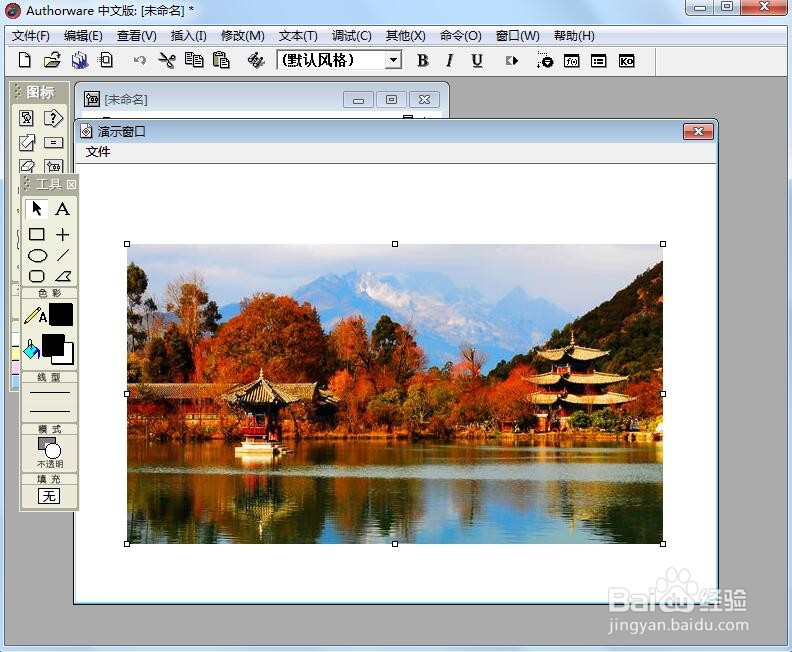Select the Polygon tool

[63, 276]
